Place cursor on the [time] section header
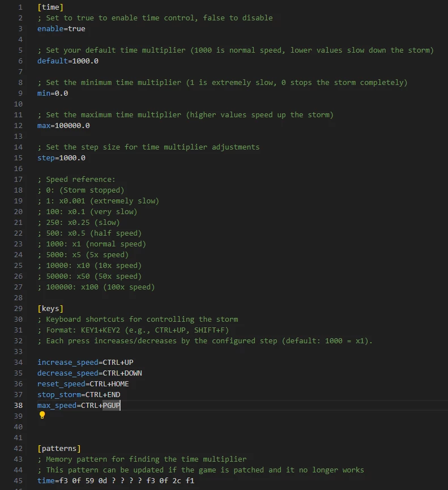This screenshot has width=448, height=490. 50,7
